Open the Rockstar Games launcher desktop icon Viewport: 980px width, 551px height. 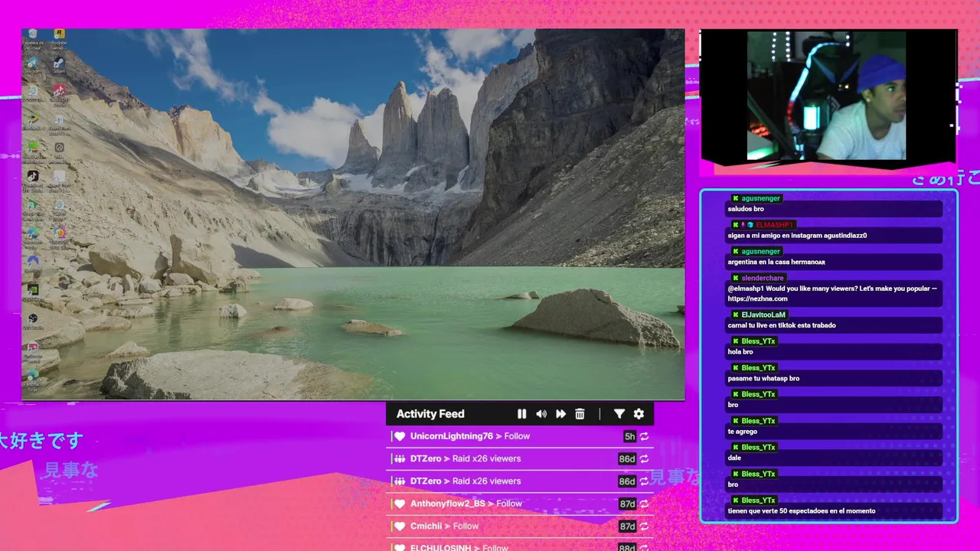point(59,40)
